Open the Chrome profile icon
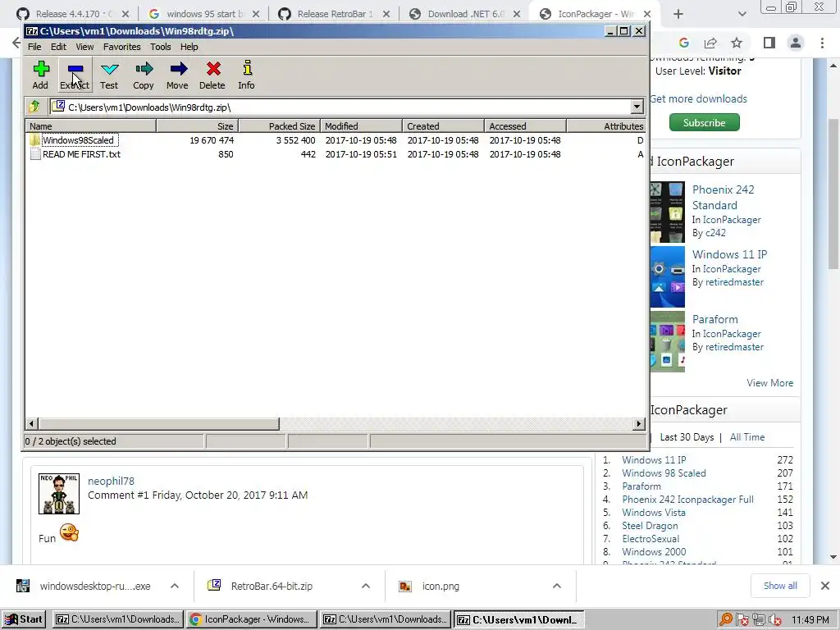The width and height of the screenshot is (840, 630). pos(796,43)
